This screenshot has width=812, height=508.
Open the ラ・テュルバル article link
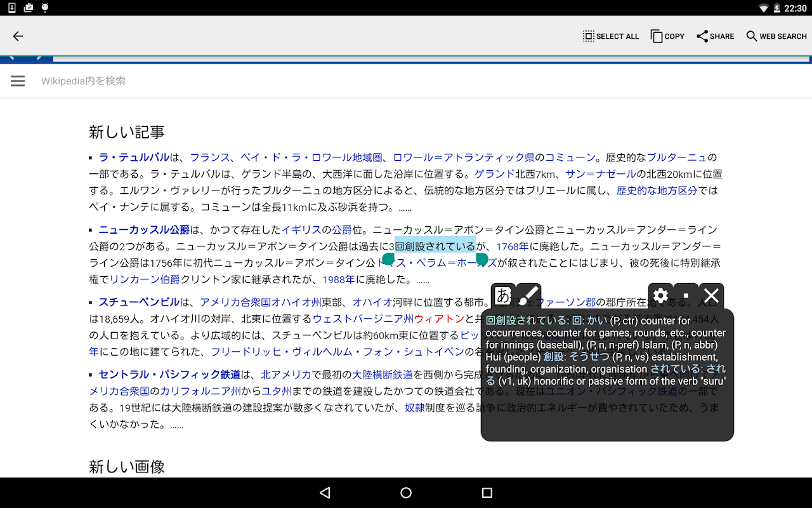tap(134, 157)
